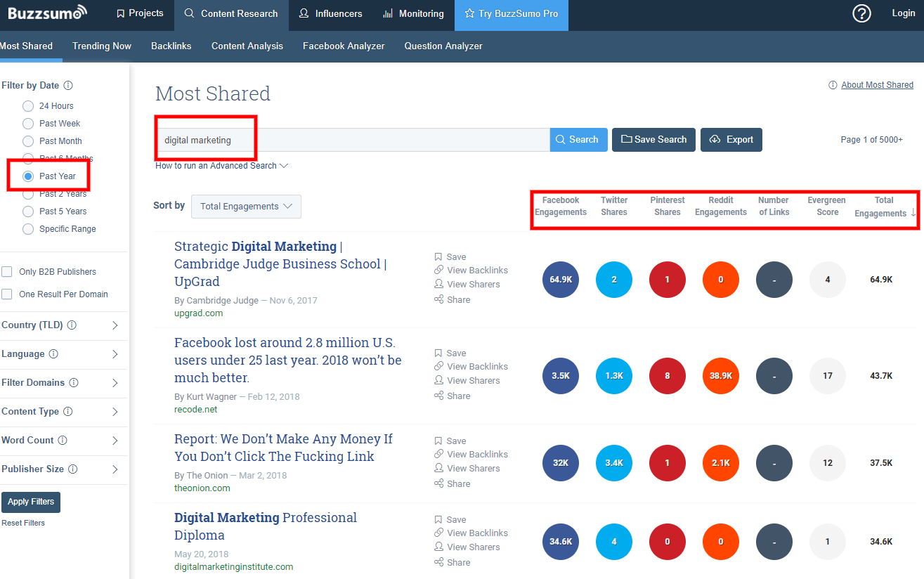Expand the Publisher Size filter
Image resolution: width=924 pixels, height=579 pixels.
pyautogui.click(x=115, y=469)
